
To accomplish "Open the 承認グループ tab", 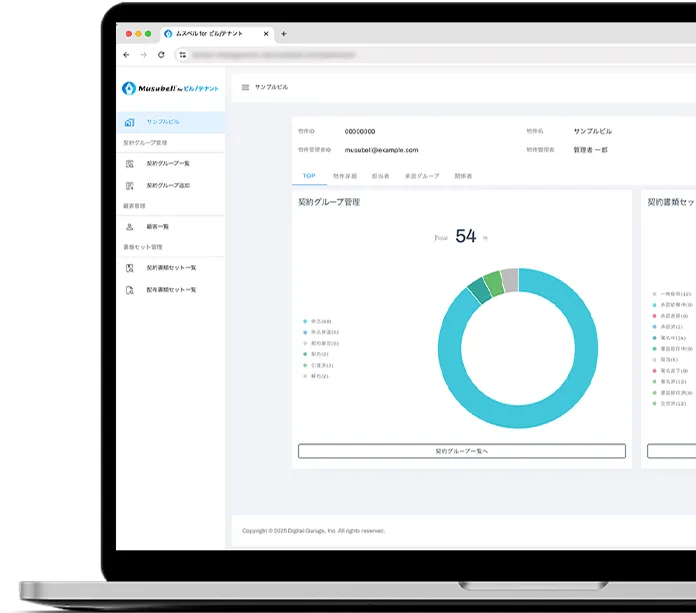I will [421, 176].
